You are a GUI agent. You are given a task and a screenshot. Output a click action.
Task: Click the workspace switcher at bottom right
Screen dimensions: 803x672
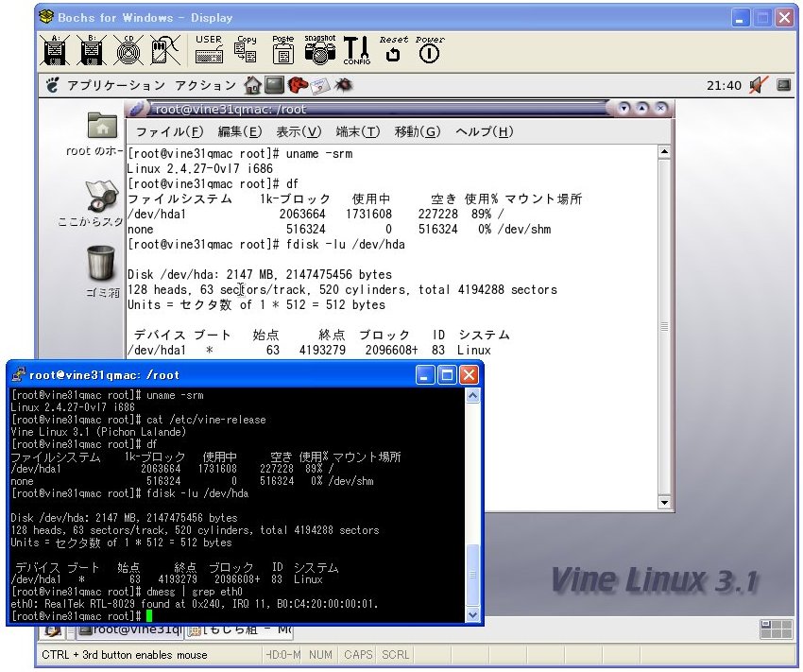pos(776,629)
